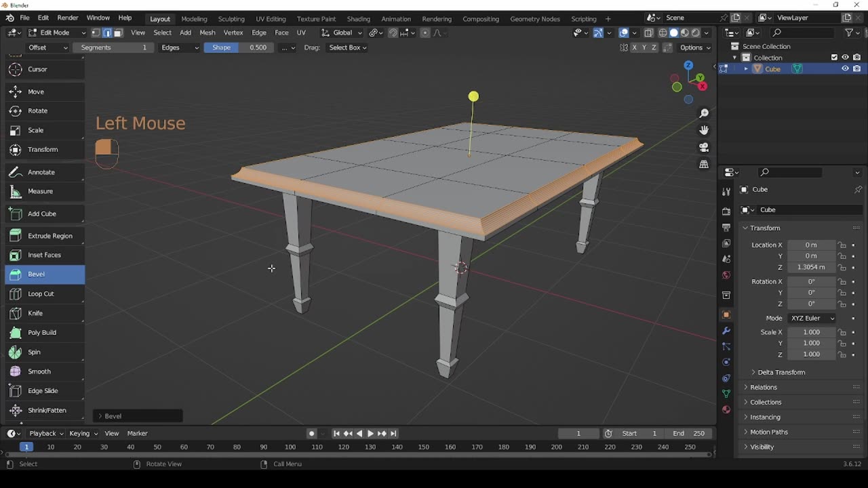The height and width of the screenshot is (488, 868).
Task: Toggle auto keying record button
Action: (x=311, y=433)
